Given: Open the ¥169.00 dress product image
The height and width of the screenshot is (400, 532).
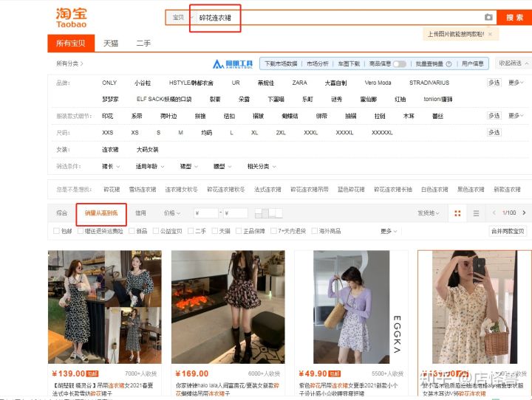Looking at the screenshot, I should [x=228, y=307].
